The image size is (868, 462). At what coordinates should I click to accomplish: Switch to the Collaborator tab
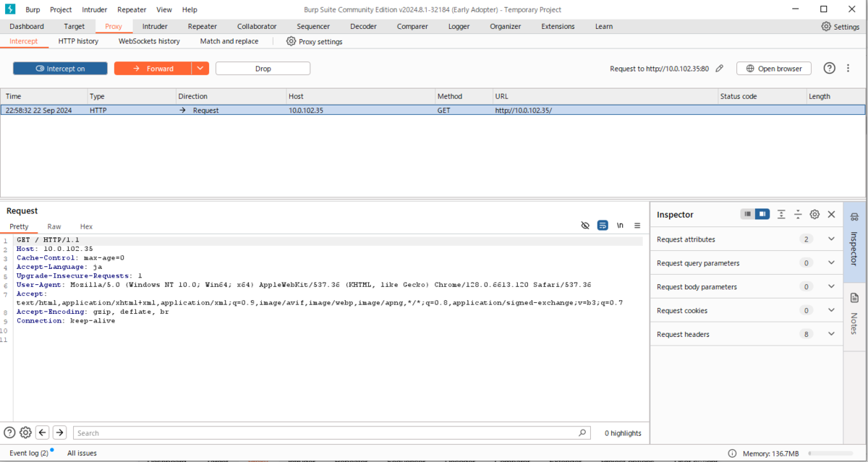[257, 27]
